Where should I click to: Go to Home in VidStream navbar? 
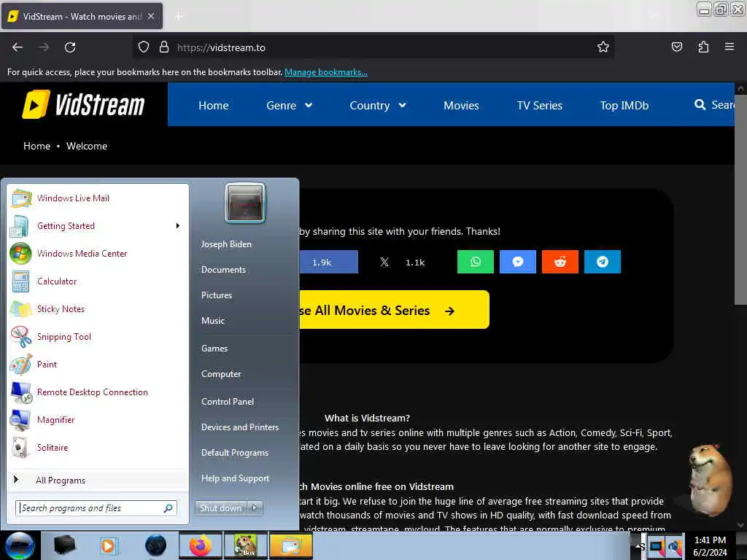(x=214, y=105)
